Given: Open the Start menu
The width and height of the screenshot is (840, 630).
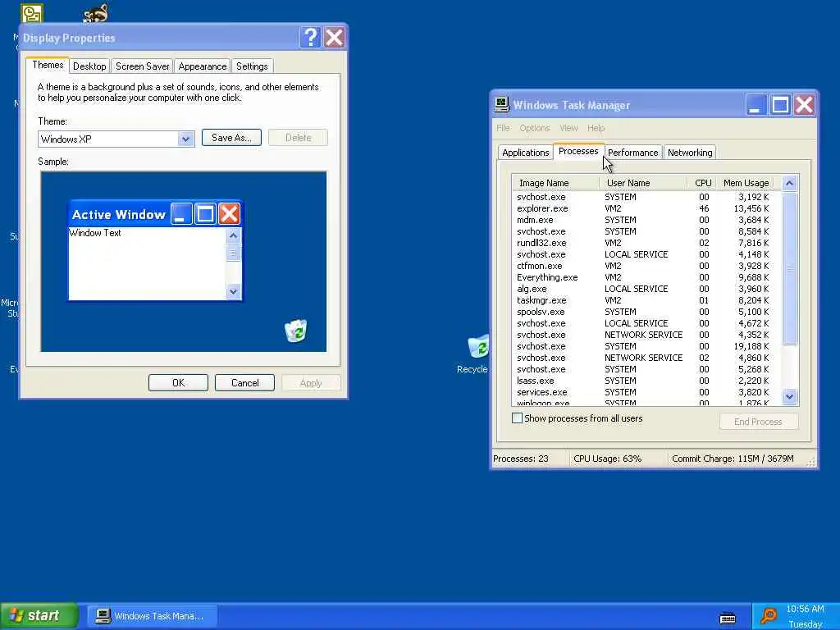Looking at the screenshot, I should [39, 615].
